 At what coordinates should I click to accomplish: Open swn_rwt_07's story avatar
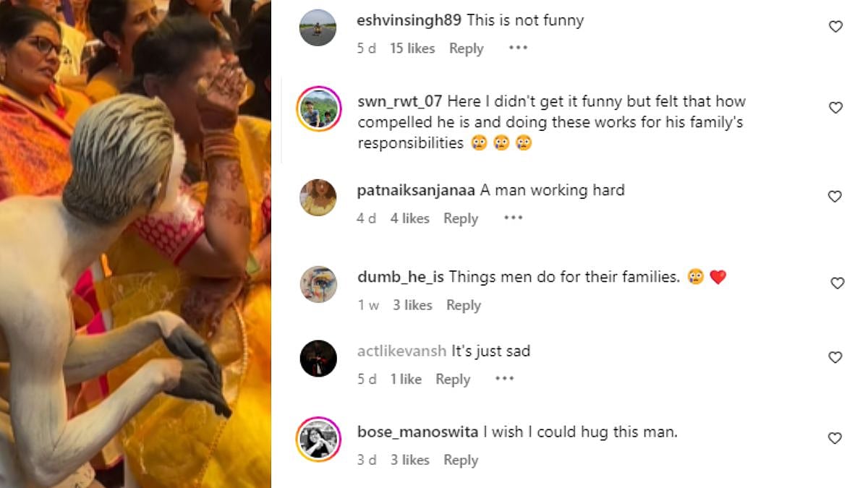point(318,108)
